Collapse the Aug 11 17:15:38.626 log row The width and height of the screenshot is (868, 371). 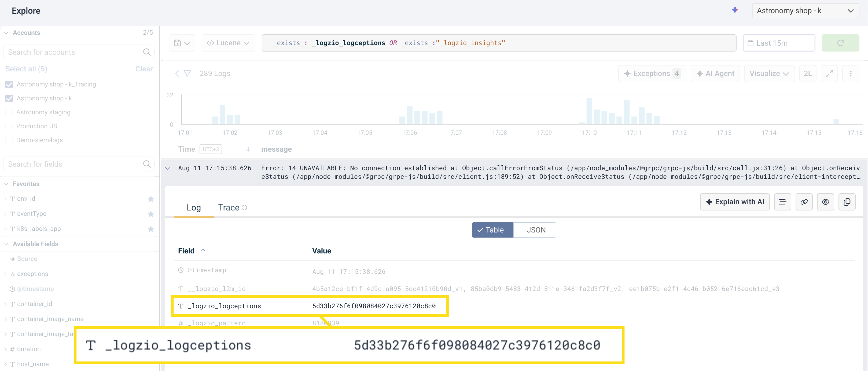(x=167, y=168)
